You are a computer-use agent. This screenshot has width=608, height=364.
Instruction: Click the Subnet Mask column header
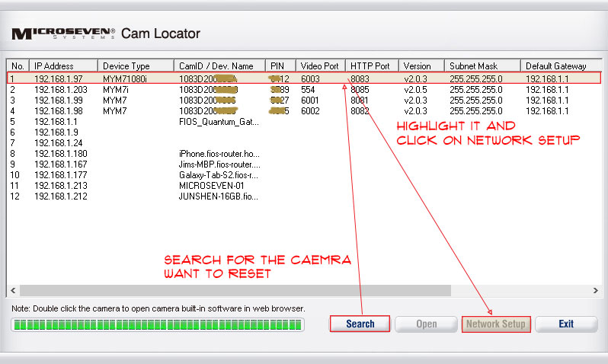[x=482, y=65]
